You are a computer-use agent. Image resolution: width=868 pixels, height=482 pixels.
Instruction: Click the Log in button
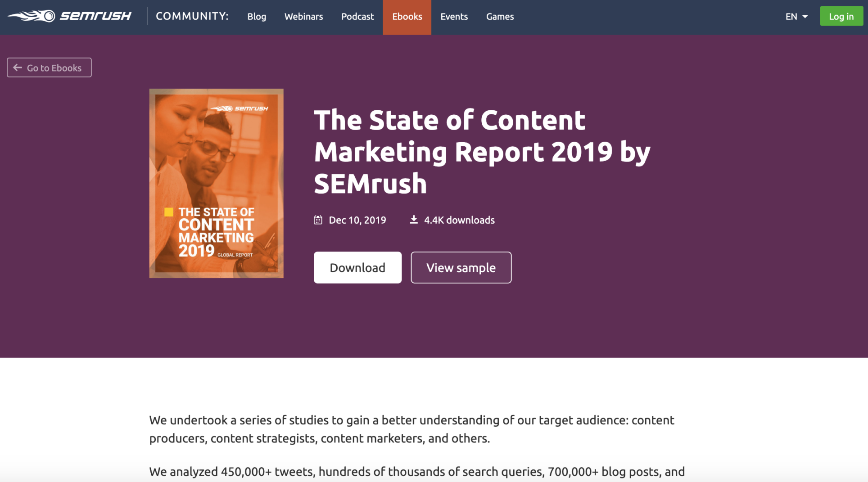tap(841, 16)
